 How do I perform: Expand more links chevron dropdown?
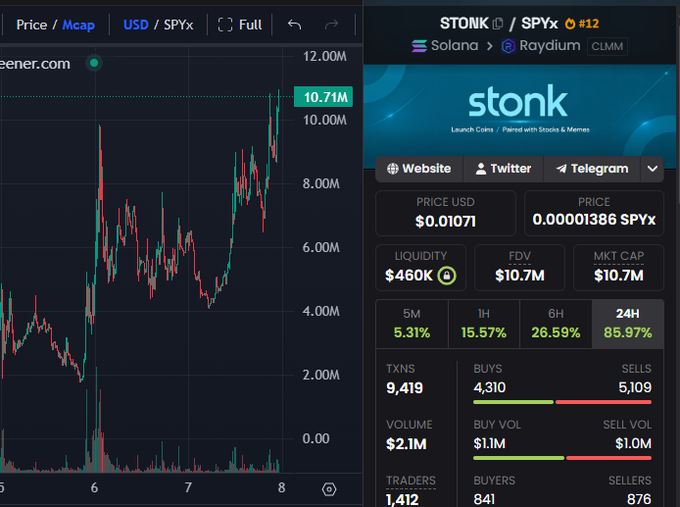pyautogui.click(x=652, y=169)
